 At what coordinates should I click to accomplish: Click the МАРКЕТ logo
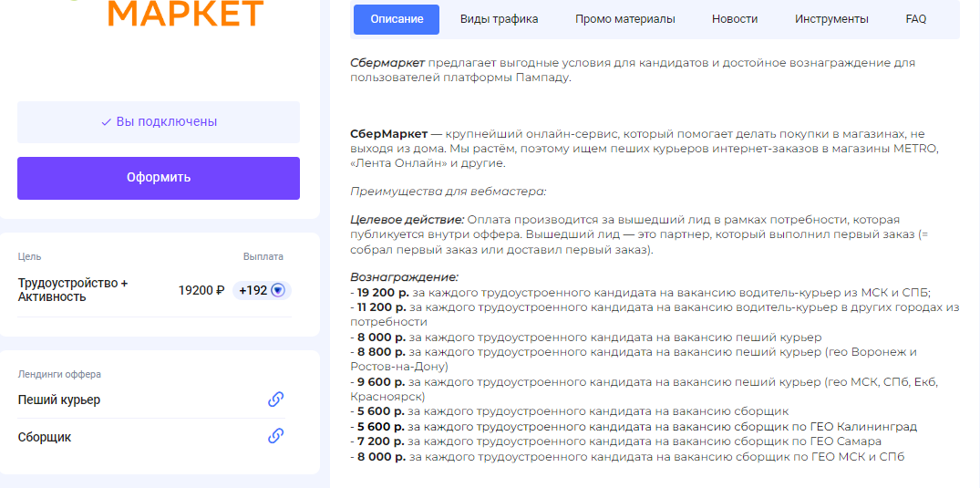tap(185, 13)
